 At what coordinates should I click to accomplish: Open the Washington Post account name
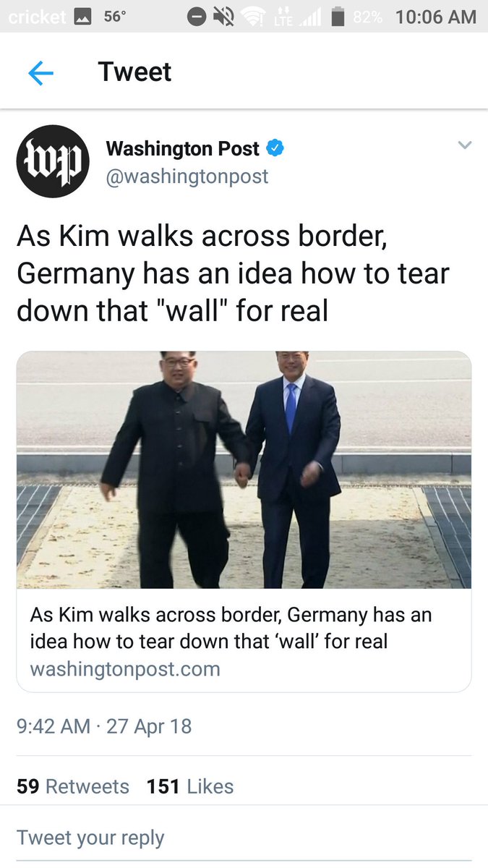click(x=182, y=149)
